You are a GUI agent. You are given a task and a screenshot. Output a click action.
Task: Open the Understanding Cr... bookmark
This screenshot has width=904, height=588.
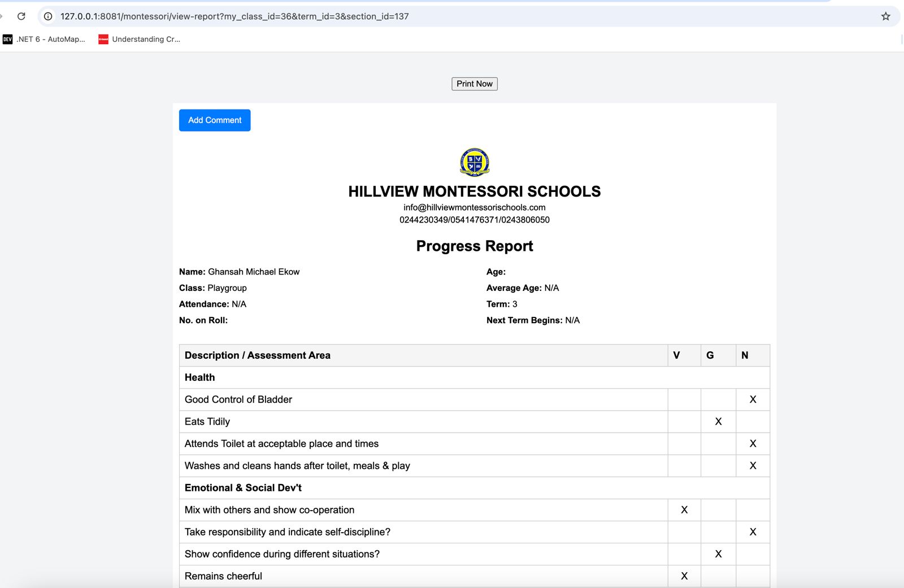[139, 39]
